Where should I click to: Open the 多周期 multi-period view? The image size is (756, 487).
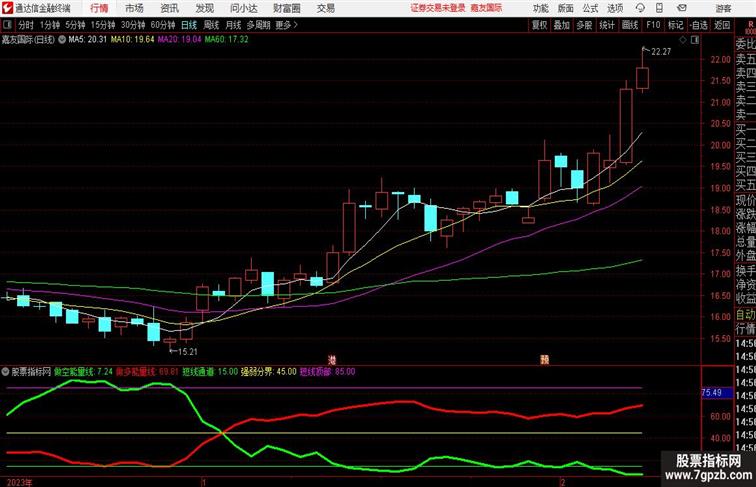[258, 25]
